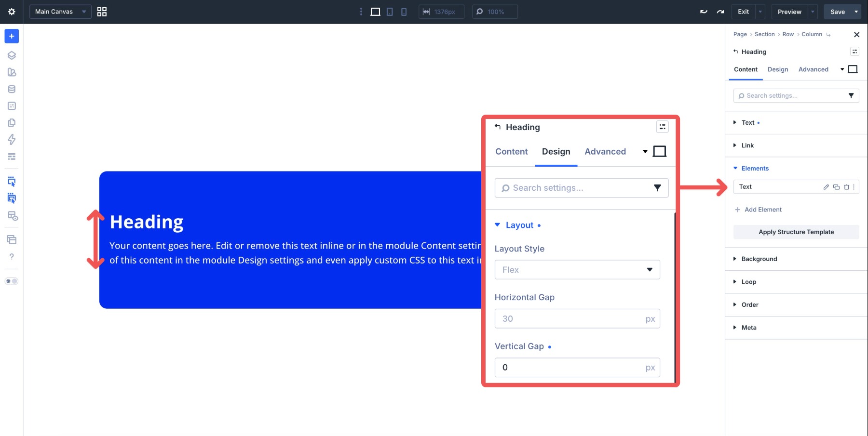
Task: Open the database icon in left sidebar
Action: (12, 89)
